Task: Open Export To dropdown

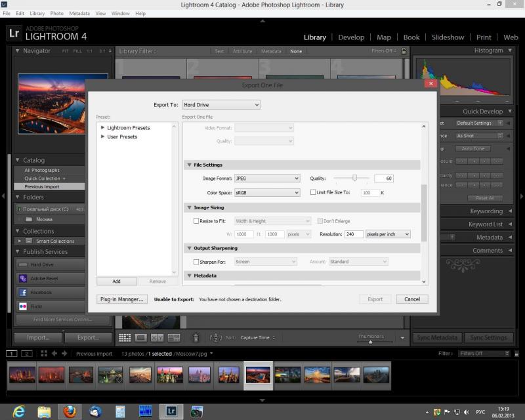Action: coord(221,105)
